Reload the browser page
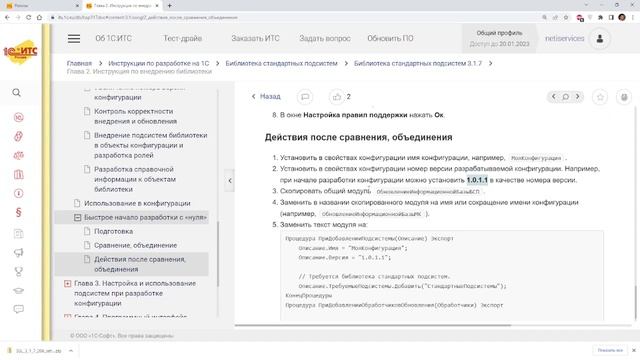Screen dimensions: 640x360 coord(28,17)
